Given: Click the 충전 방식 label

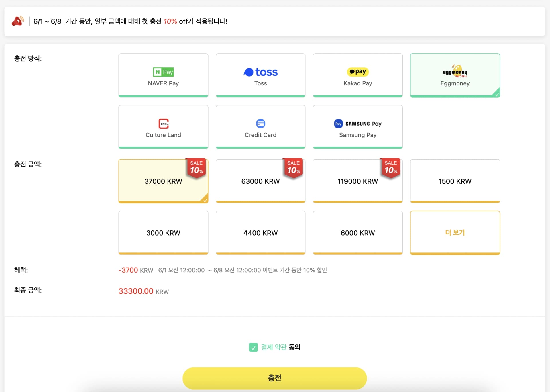Looking at the screenshot, I should pos(28,58).
